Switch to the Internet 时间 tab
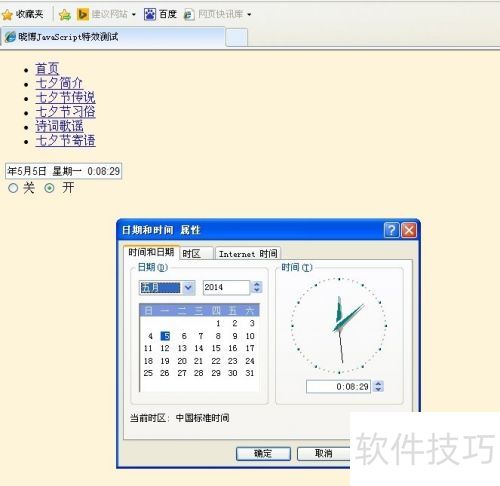Image resolution: width=500 pixels, height=486 pixels. (x=248, y=254)
